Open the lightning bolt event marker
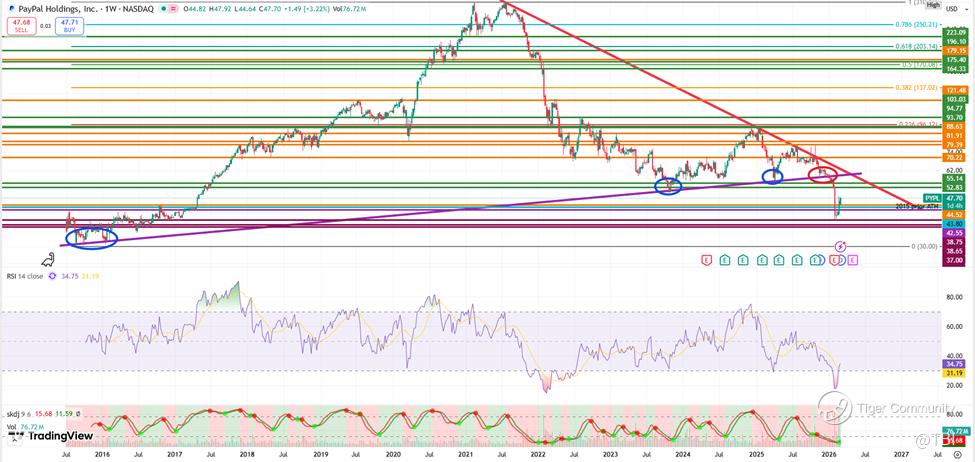Screen dimensions: 975x462 [x=840, y=246]
